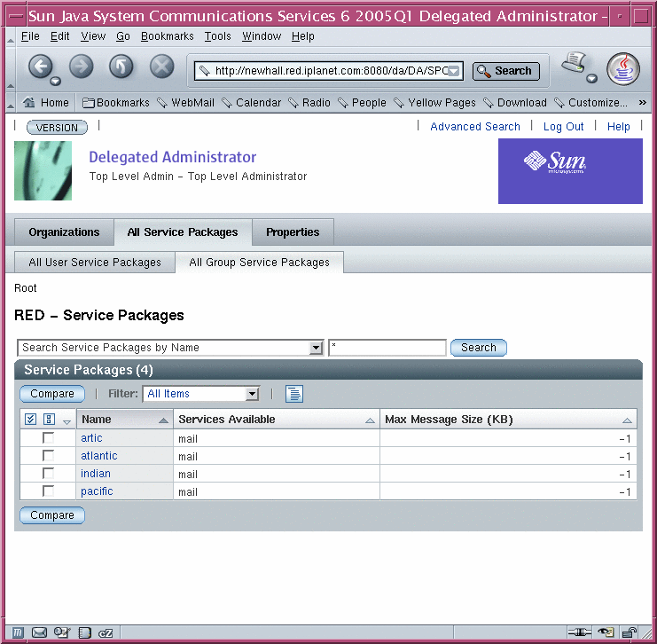
Task: Open the Mail envelope icon in the status bar
Action: pos(39,632)
